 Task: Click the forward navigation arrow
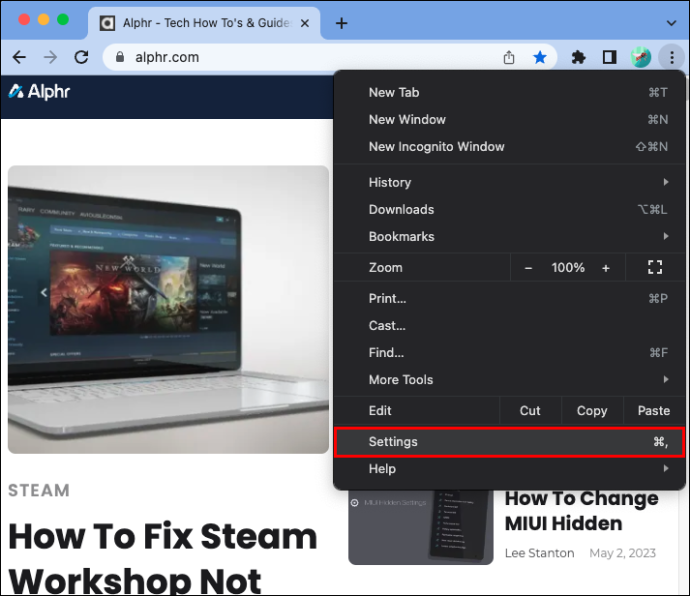(x=50, y=57)
